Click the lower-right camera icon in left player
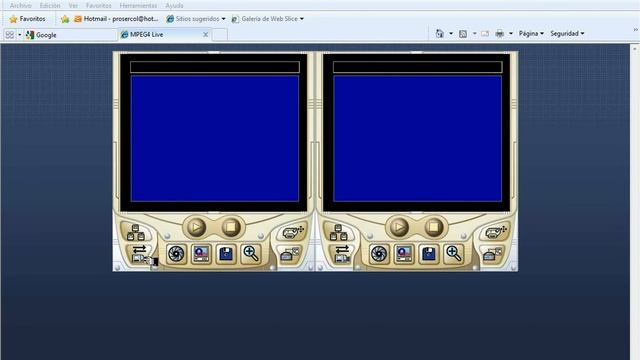 (289, 254)
